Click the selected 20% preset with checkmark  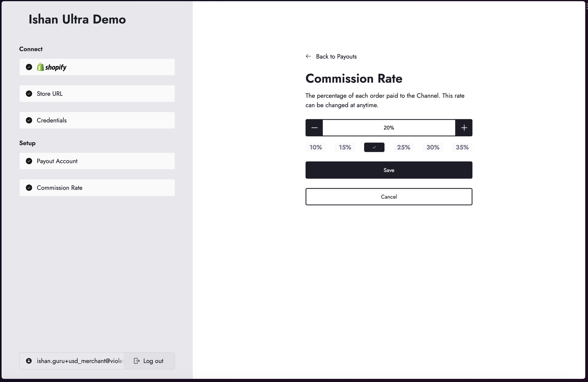pos(374,147)
